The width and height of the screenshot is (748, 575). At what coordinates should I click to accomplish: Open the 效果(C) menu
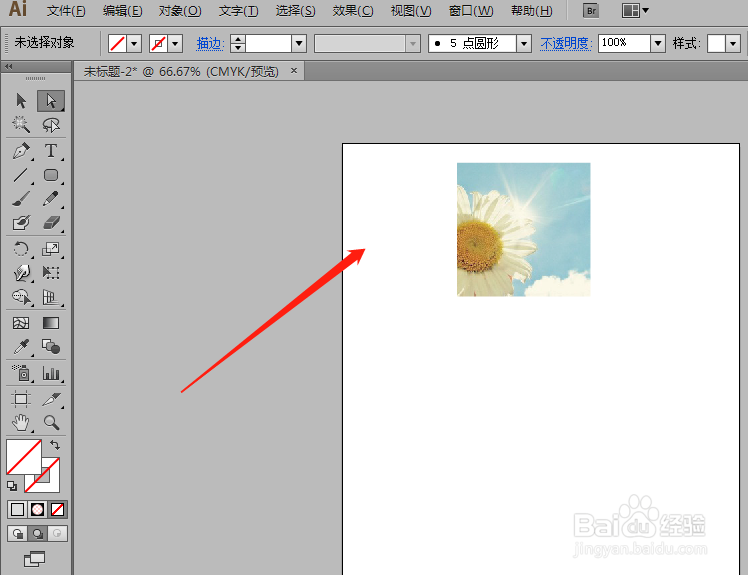coord(353,10)
